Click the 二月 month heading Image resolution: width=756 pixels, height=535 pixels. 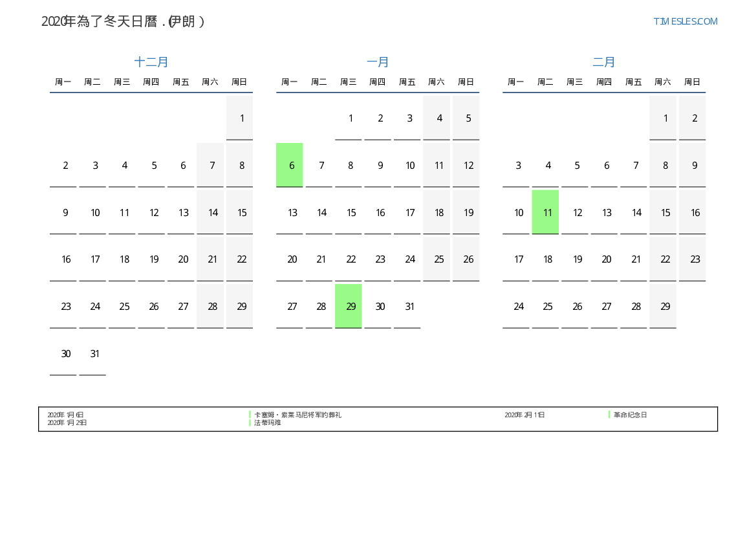coord(604,62)
